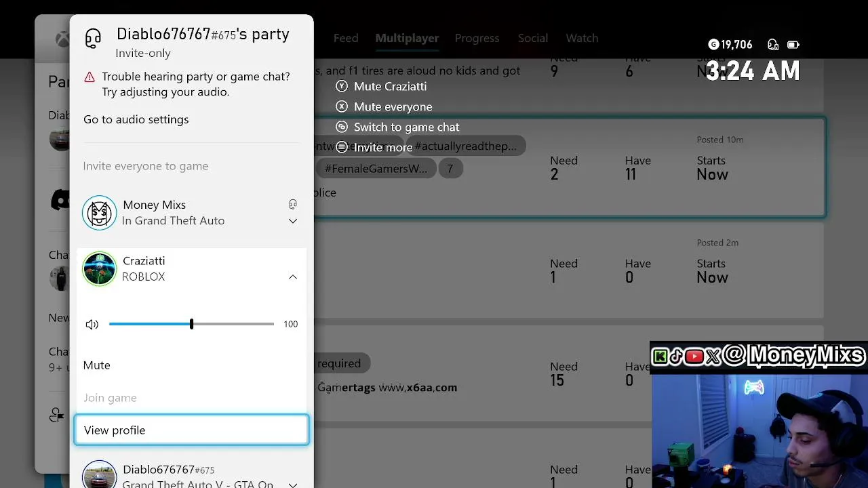Open View profile for Craziatti

click(191, 430)
